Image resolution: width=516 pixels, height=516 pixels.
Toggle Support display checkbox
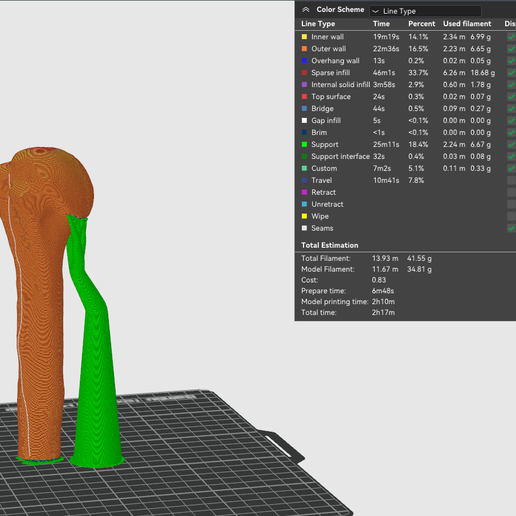511,145
